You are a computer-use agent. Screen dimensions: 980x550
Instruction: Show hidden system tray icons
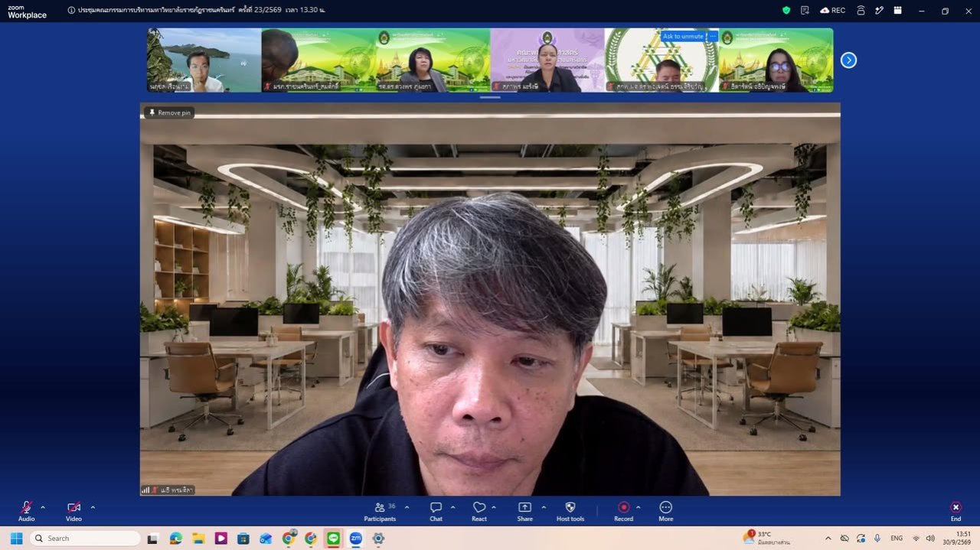click(x=828, y=539)
